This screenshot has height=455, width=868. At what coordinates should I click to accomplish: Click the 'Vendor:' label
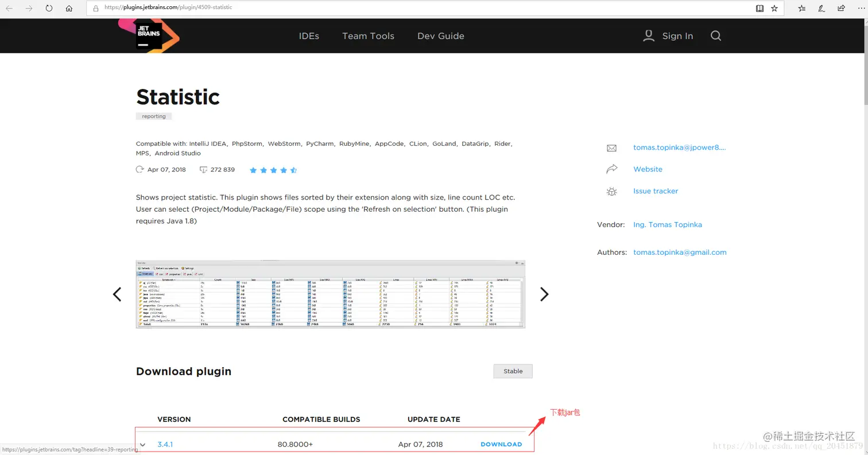611,224
